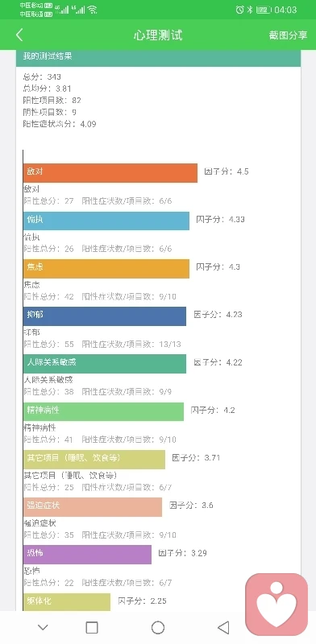Open the pink heart floating icon
Screen dimensions: 316x644
(x=276, y=605)
